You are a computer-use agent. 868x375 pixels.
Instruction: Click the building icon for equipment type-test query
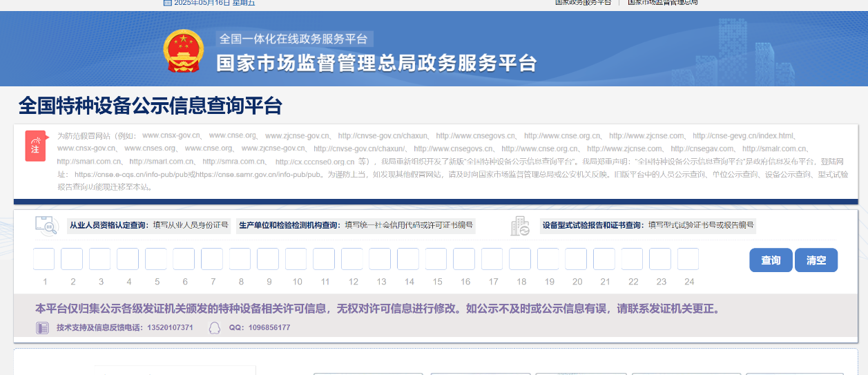pos(520,226)
